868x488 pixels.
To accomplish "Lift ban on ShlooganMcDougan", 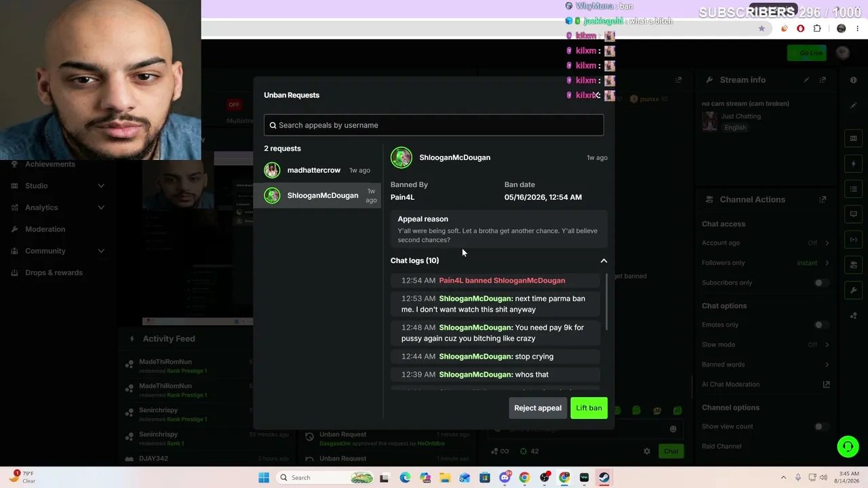I will (589, 408).
